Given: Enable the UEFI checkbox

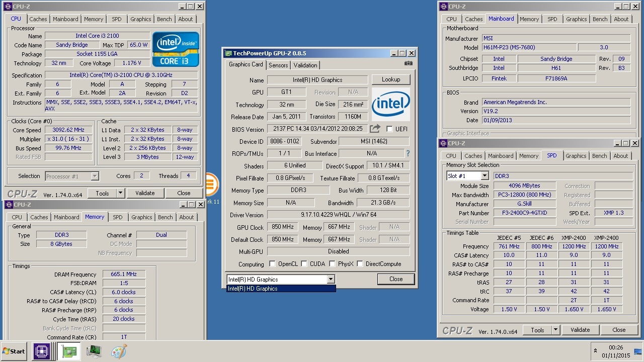Looking at the screenshot, I should point(389,129).
